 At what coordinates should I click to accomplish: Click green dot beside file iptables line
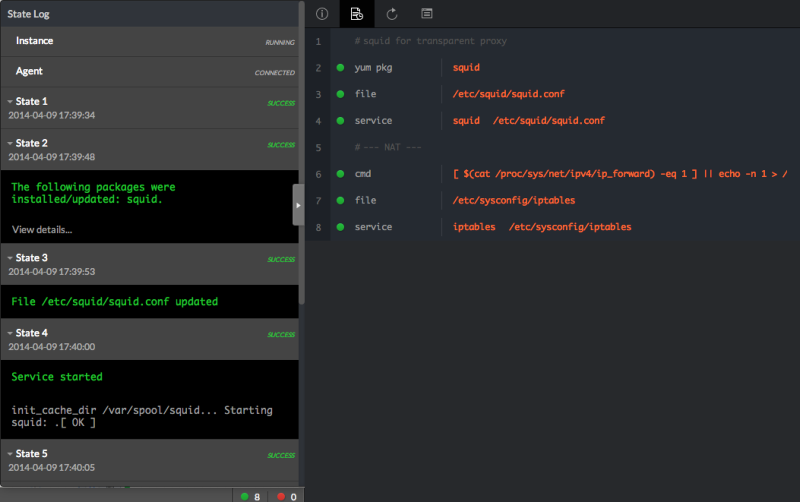(340, 200)
